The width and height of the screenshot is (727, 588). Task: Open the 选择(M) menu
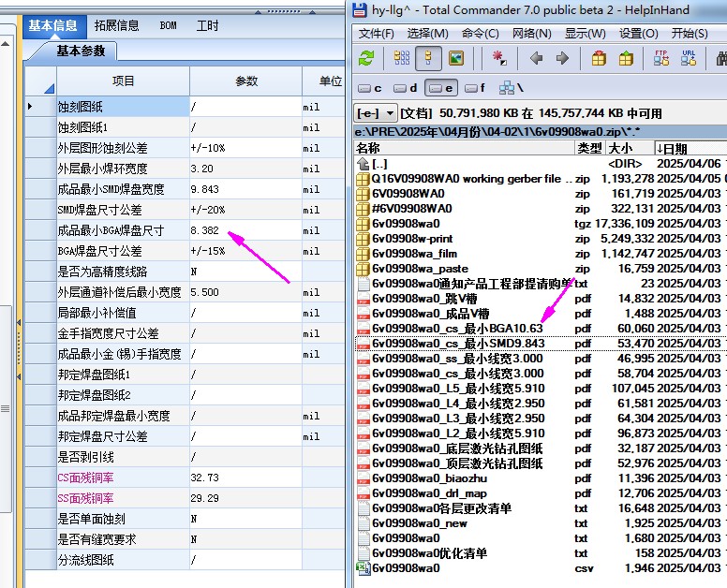[x=428, y=34]
